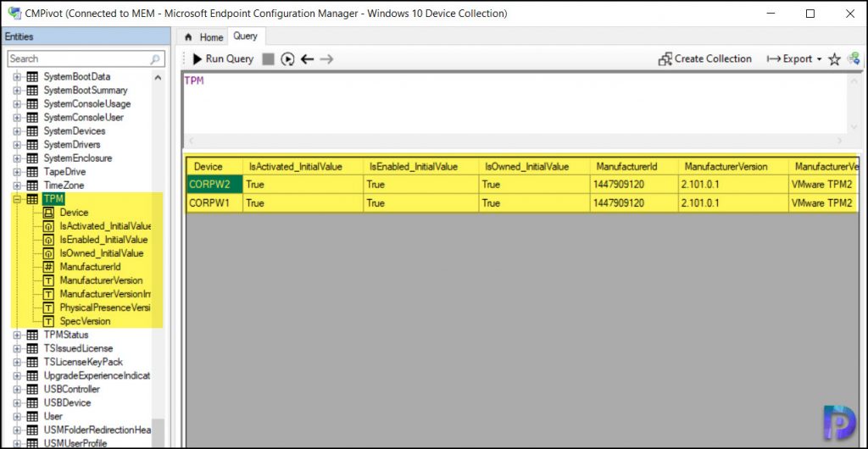Viewport: 868px width, 449px height.
Task: Click the favorites star icon
Action: pos(834,59)
